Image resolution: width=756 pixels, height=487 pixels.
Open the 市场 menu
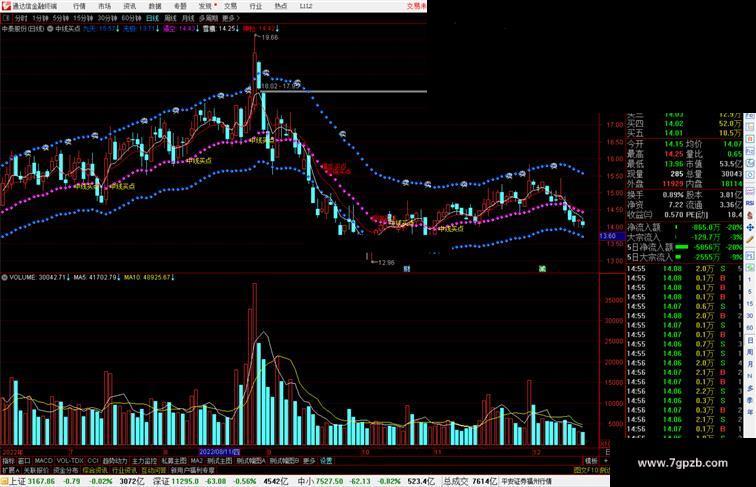click(x=104, y=6)
